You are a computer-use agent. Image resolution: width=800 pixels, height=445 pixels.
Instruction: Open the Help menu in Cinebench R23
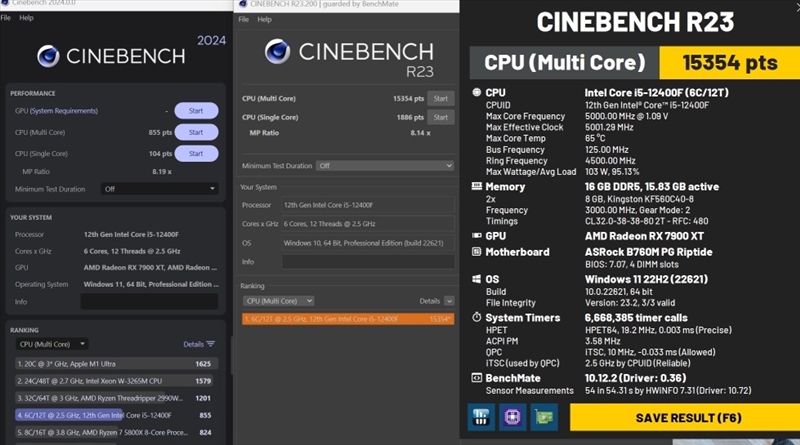point(264,19)
